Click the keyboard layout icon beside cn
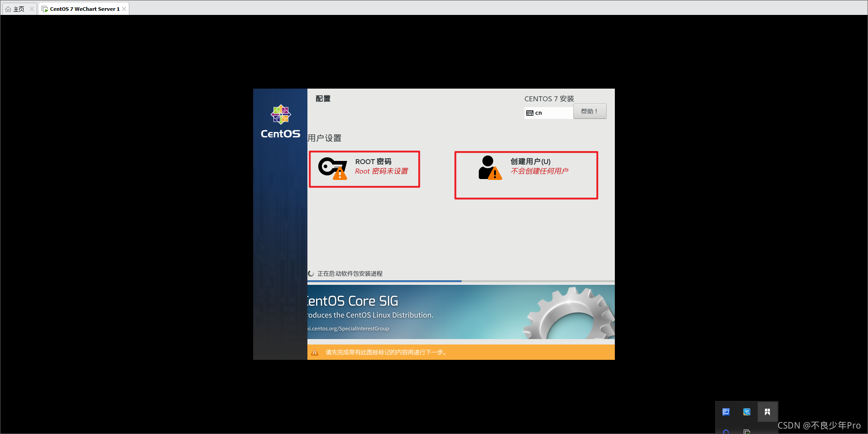The height and width of the screenshot is (434, 868). (x=530, y=113)
